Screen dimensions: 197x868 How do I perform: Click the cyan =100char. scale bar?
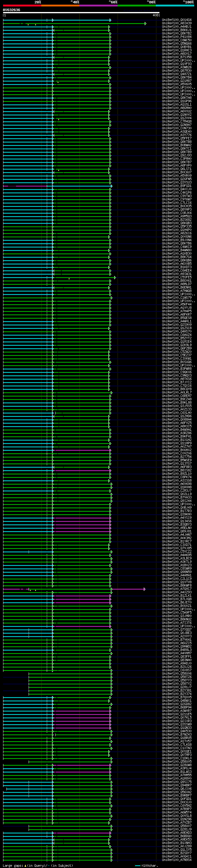click(x=137, y=865)
